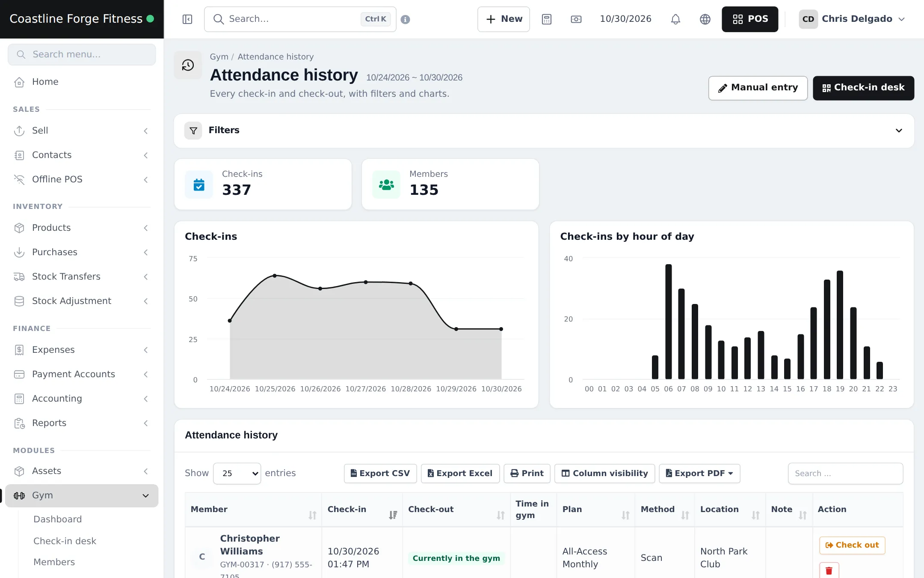The height and width of the screenshot is (578, 924).
Task: Click the New button
Action: coord(503,19)
